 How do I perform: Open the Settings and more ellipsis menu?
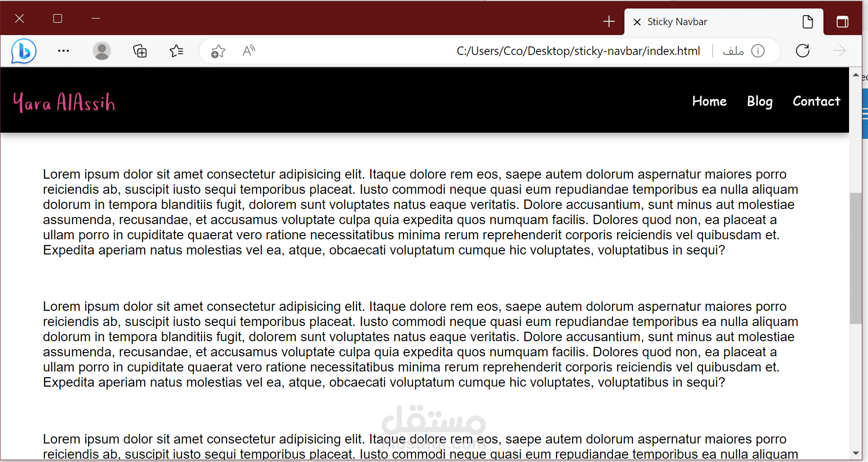click(x=64, y=51)
